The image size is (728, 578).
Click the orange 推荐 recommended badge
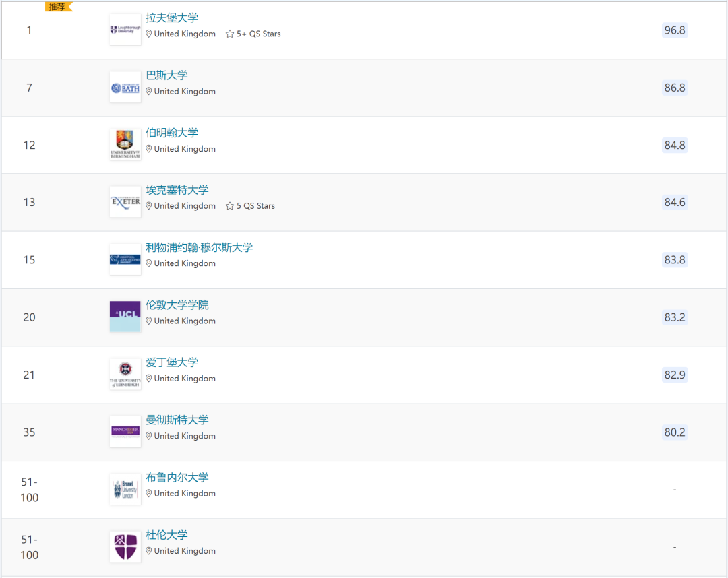[59, 7]
